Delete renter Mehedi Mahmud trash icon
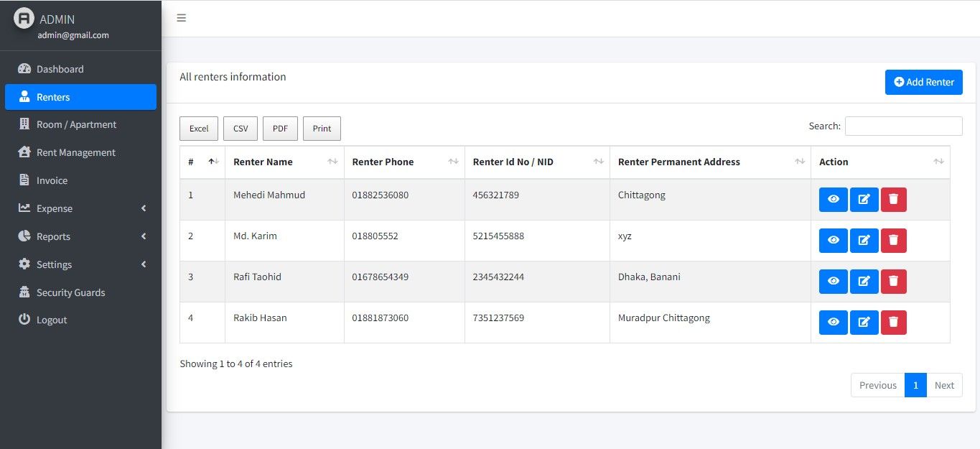The width and height of the screenshot is (980, 449). [893, 200]
